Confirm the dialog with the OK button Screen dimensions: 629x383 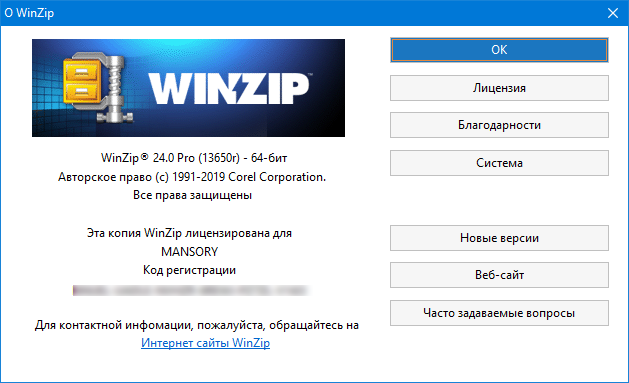(x=499, y=50)
